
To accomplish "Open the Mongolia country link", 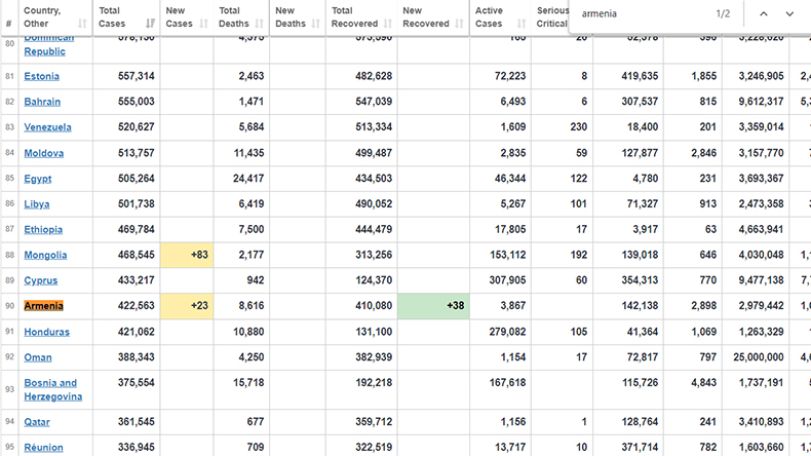I will coord(46,255).
